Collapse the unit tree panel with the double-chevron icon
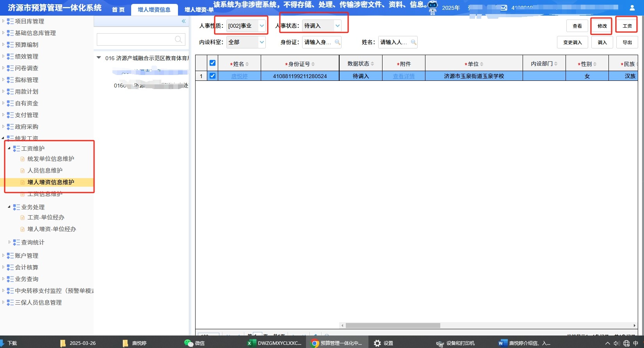Viewport: 644px width, 348px height. click(x=183, y=21)
